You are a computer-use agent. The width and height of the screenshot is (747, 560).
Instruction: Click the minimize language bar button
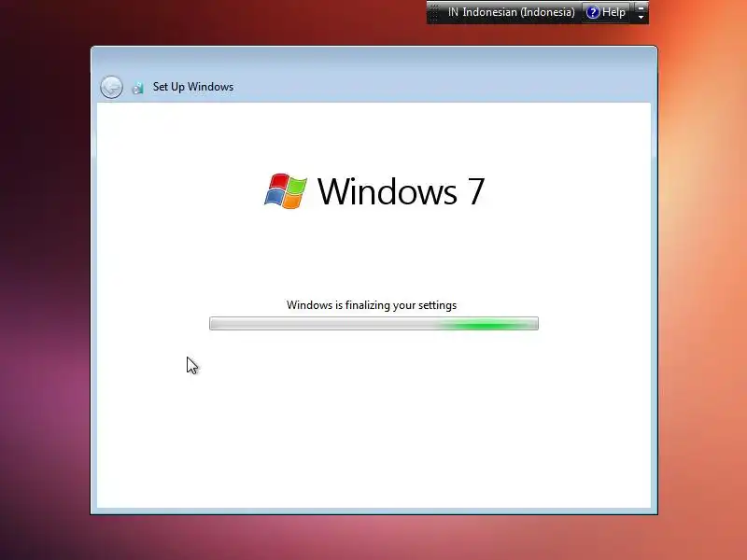point(641,7)
